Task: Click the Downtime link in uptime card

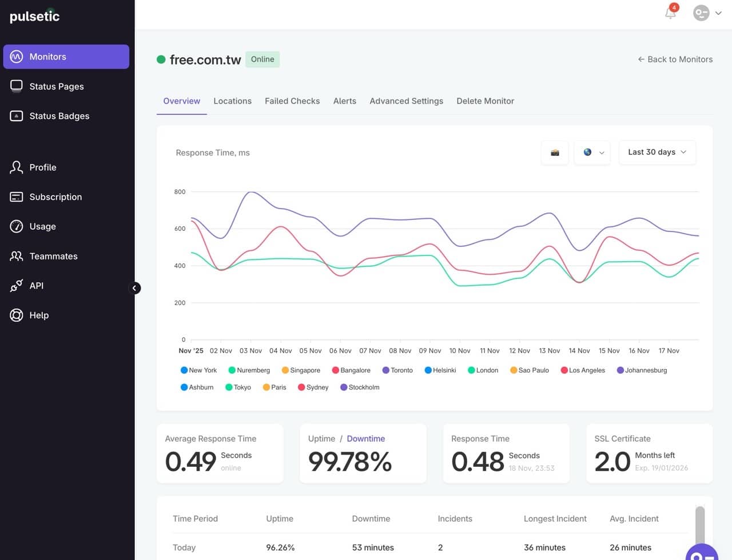Action: click(365, 439)
